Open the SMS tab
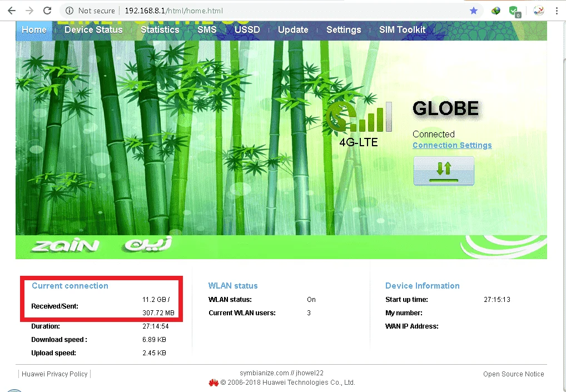The width and height of the screenshot is (566, 392). [207, 29]
